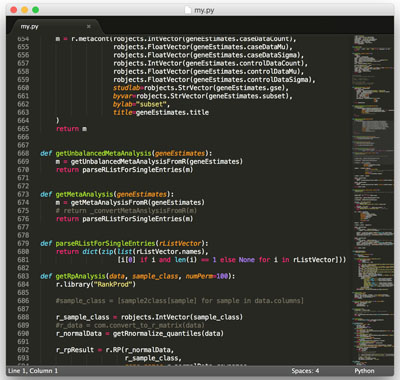Click the 'bylab="subset"' argument

tap(141, 104)
